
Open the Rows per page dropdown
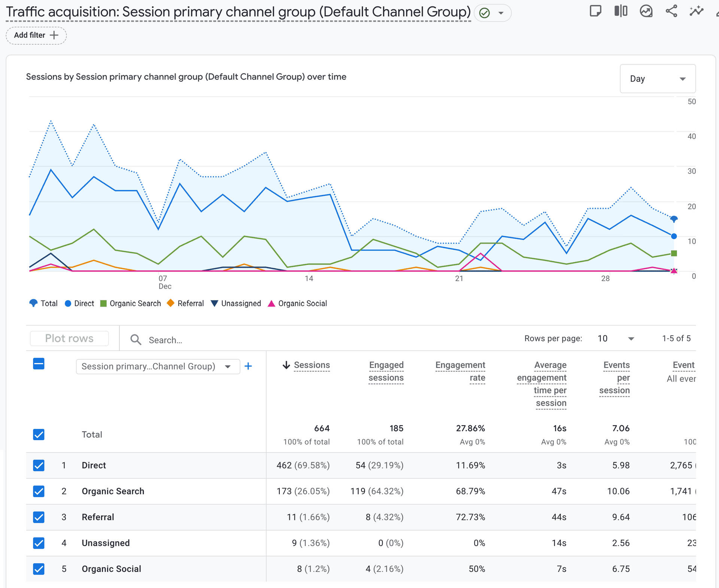pyautogui.click(x=616, y=339)
